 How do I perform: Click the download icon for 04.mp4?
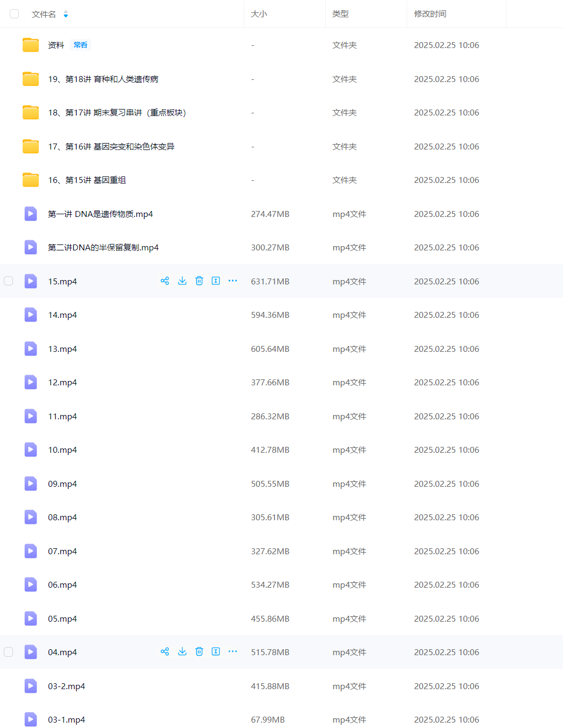(182, 651)
